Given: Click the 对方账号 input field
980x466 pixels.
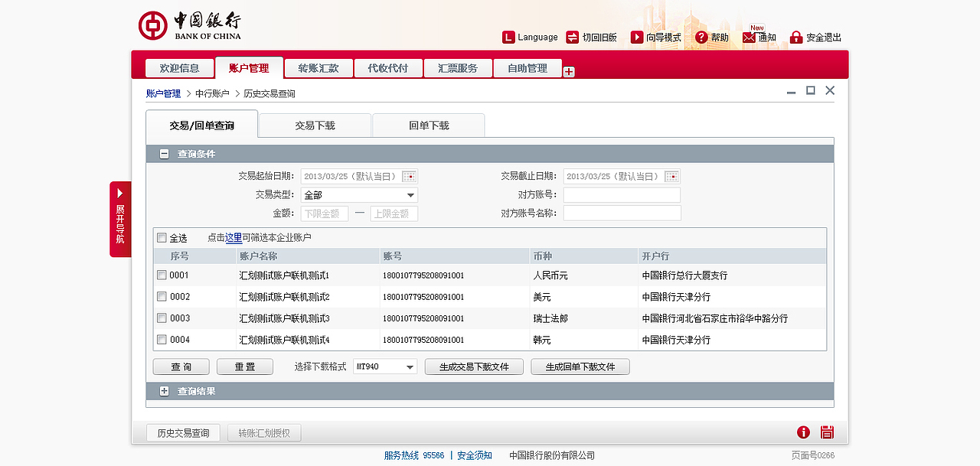Looking at the screenshot, I should pos(622,194).
